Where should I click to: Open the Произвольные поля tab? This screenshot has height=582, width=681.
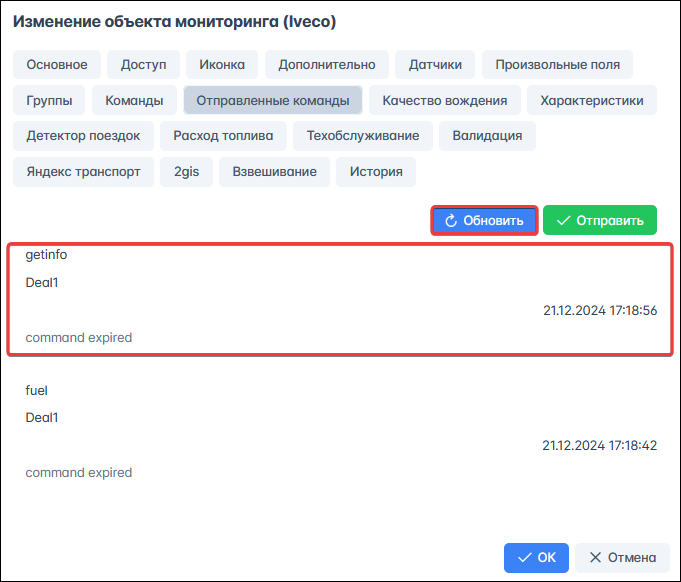pos(557,65)
